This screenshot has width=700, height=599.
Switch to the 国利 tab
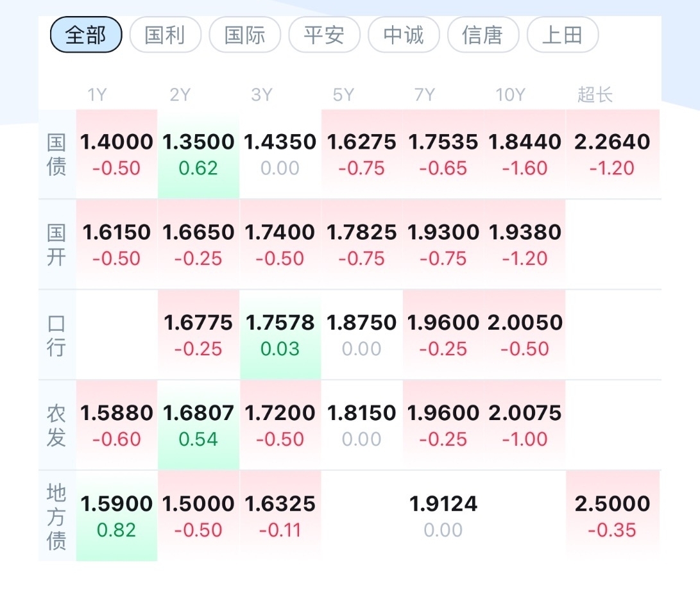coord(166,35)
